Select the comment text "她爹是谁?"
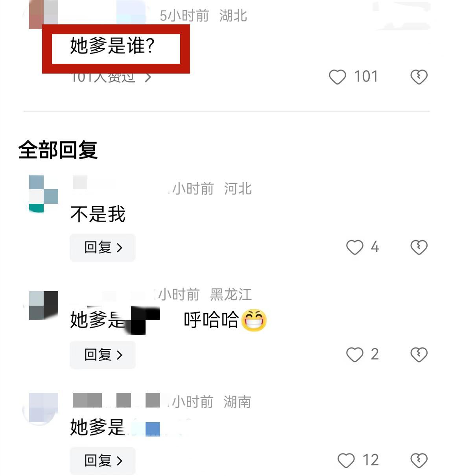The image size is (452, 476). 112,46
